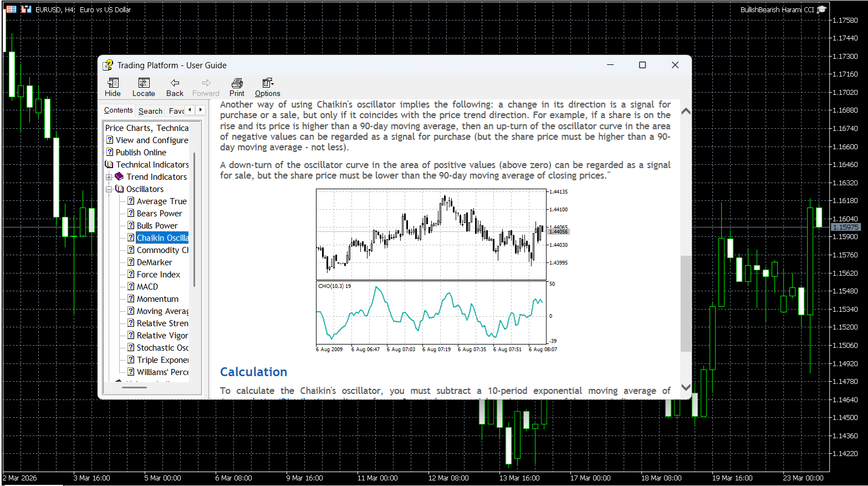The height and width of the screenshot is (486, 868).
Task: Go Back in the User Guide
Action: point(175,87)
